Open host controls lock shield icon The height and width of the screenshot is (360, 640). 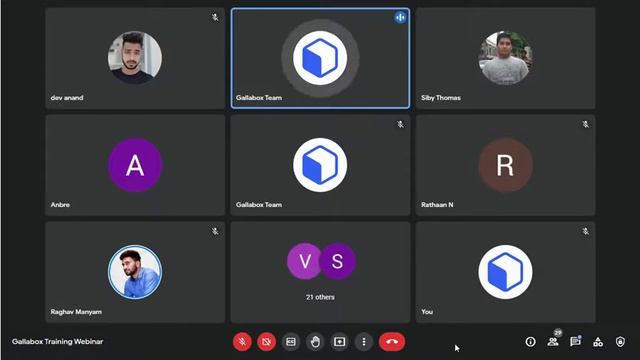coord(620,342)
